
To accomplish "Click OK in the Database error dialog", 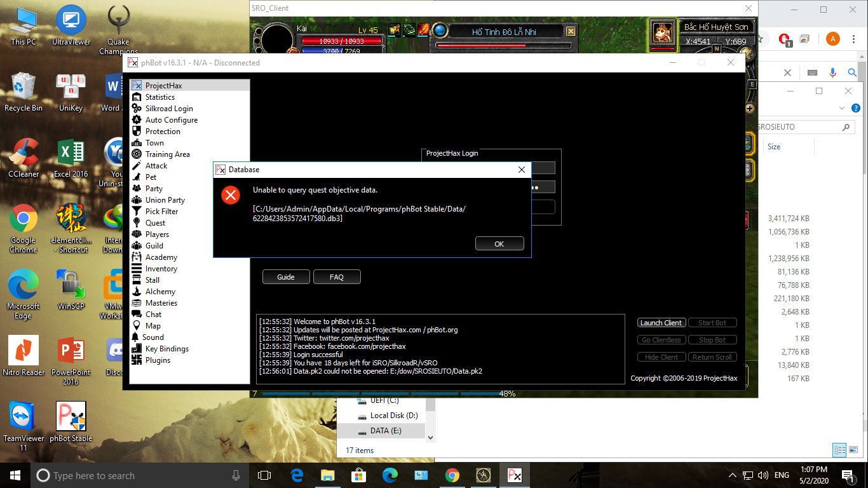I will click(499, 244).
